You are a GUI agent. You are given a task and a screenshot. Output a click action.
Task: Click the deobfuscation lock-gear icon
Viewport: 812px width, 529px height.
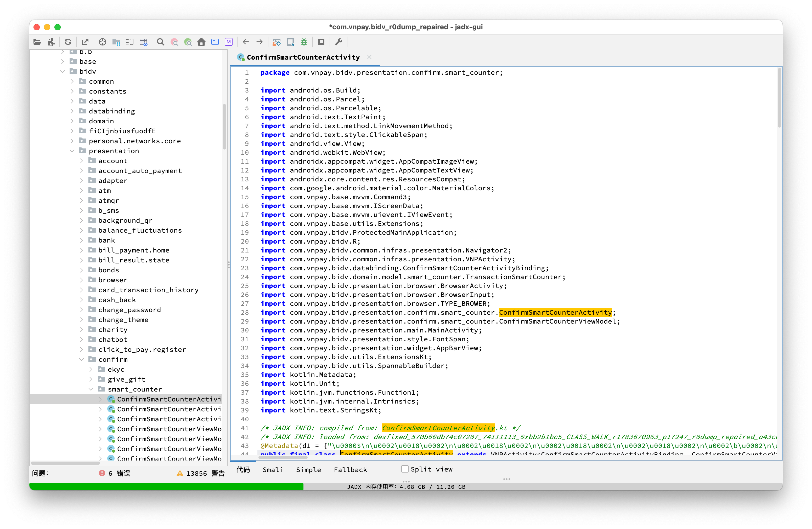(x=276, y=42)
